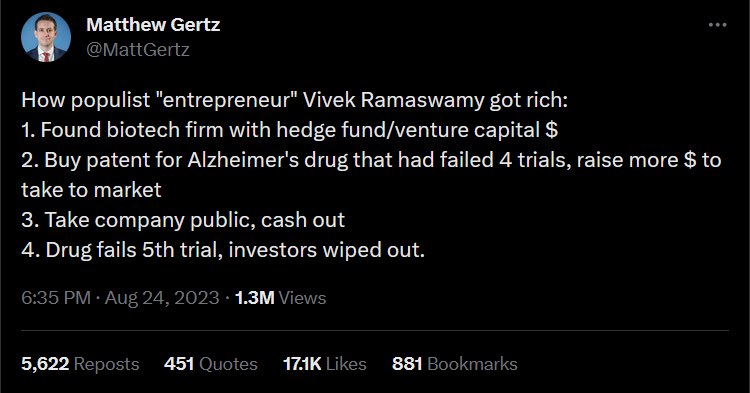Click the line about Alzheimer's drug patent
The image size is (750, 393).
[371, 160]
